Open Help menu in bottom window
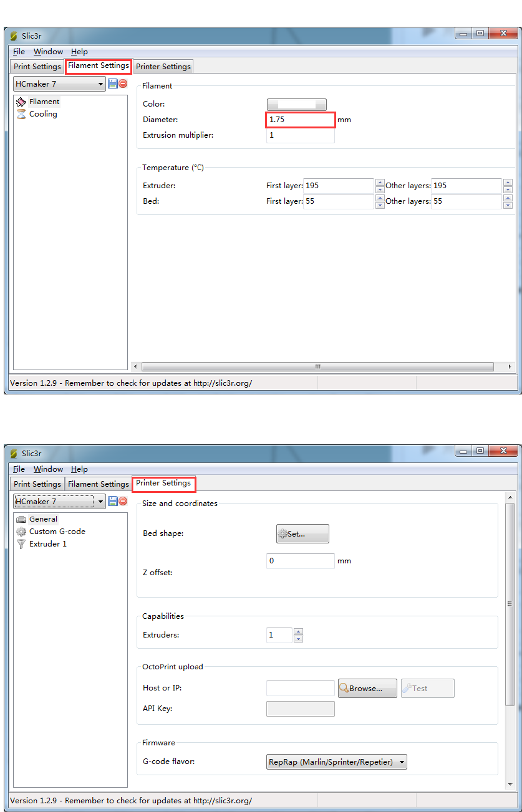Image resolution: width=522 pixels, height=812 pixels. click(x=79, y=469)
